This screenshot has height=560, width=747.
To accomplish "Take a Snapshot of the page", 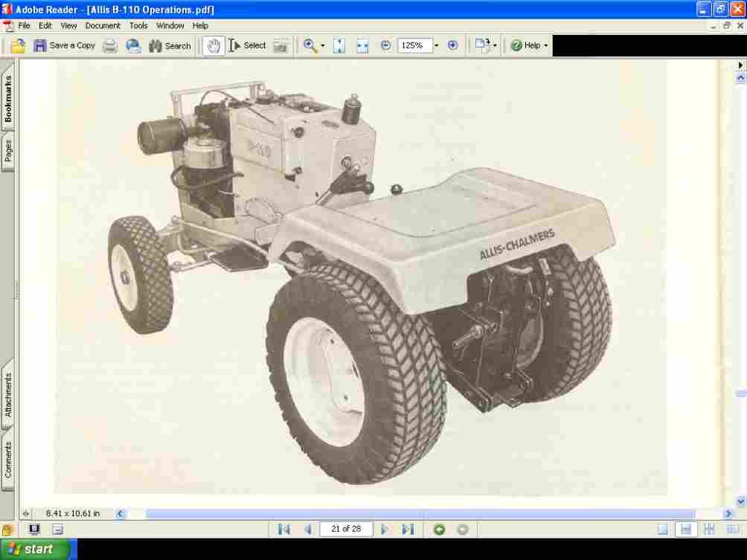I will 280,45.
